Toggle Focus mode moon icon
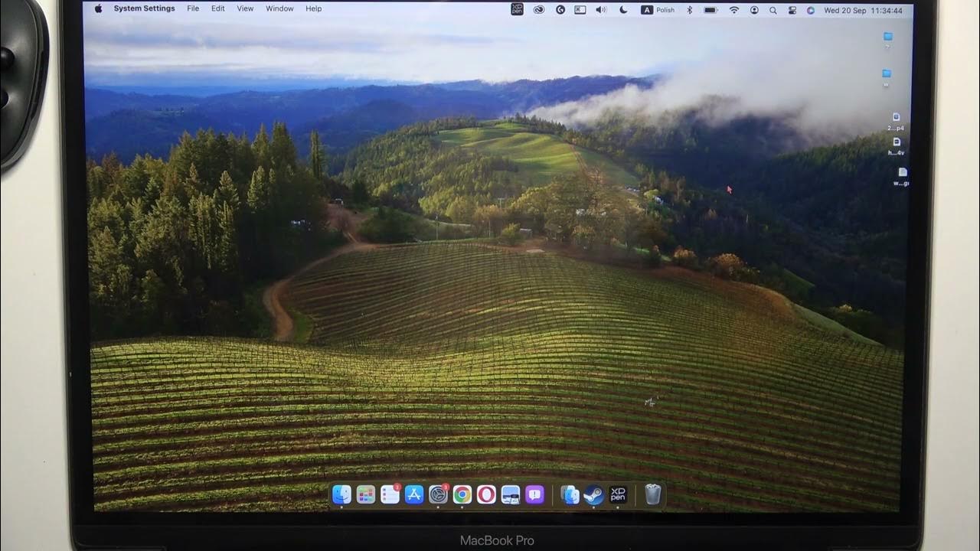This screenshot has height=551, width=980. 623,10
